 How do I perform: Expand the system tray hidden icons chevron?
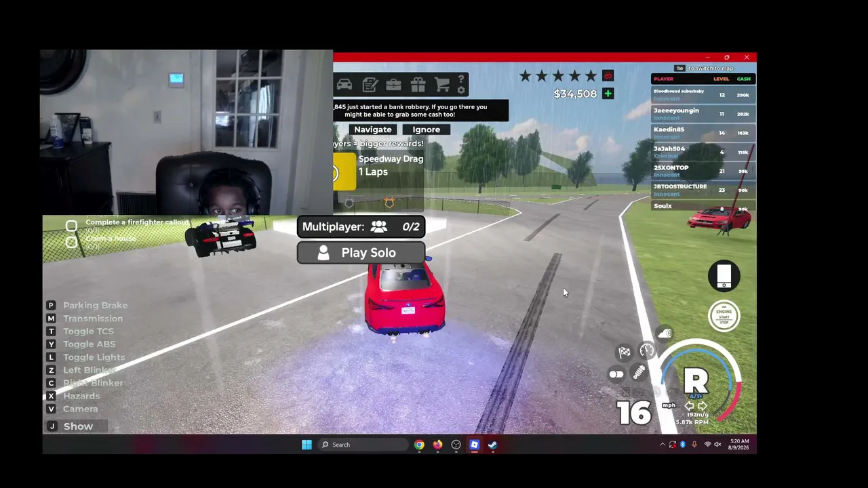(663, 445)
